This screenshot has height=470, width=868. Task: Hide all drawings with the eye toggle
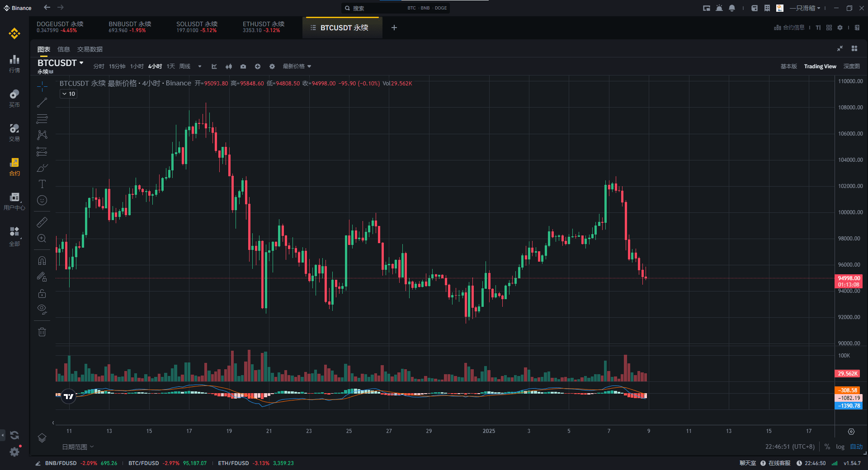[42, 309]
